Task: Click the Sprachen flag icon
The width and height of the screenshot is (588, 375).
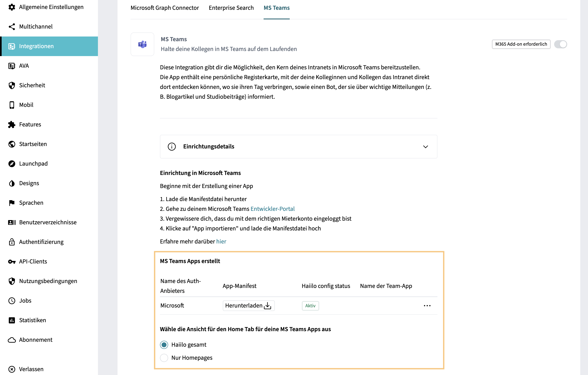Action: tap(12, 203)
